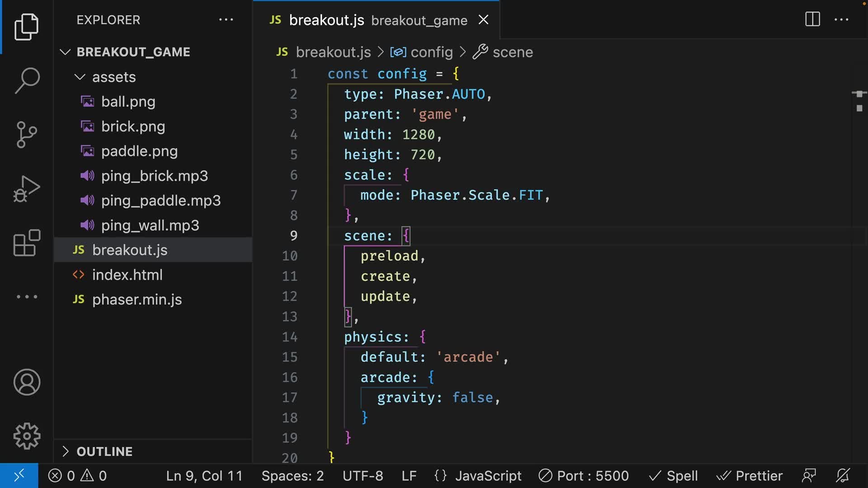
Task: Place cursor on 'preload' in line 10
Action: pos(389,256)
